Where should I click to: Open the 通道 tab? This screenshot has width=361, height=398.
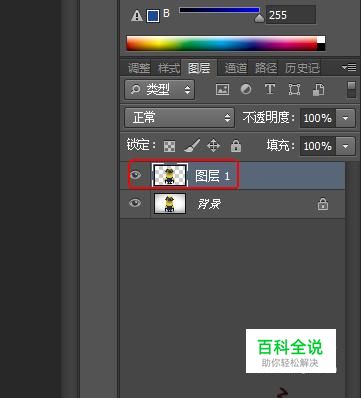[236, 69]
